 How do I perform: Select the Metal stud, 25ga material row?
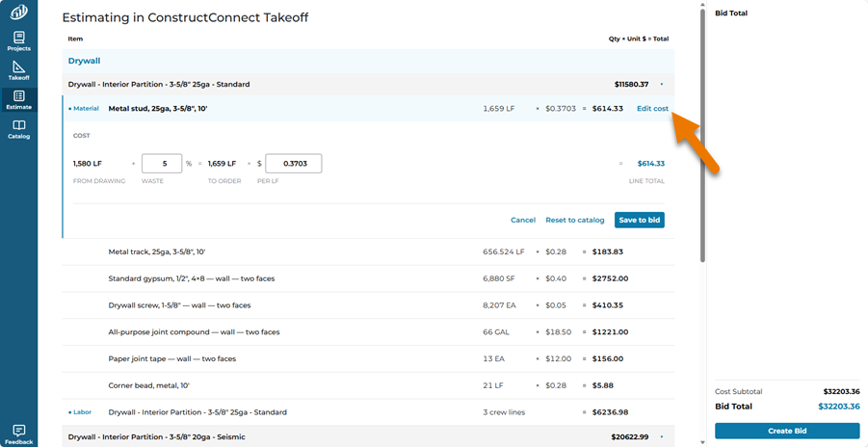coord(369,109)
